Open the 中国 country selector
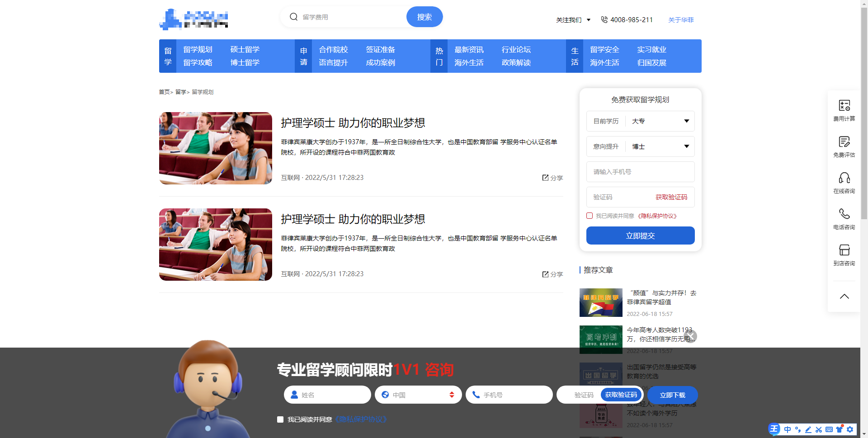Viewport: 868px width, 438px height. click(418, 395)
